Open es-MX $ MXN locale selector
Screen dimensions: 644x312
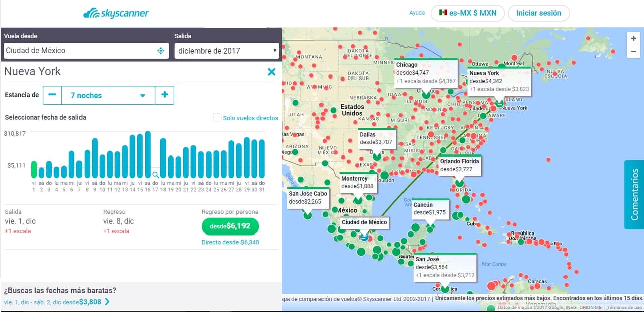467,13
